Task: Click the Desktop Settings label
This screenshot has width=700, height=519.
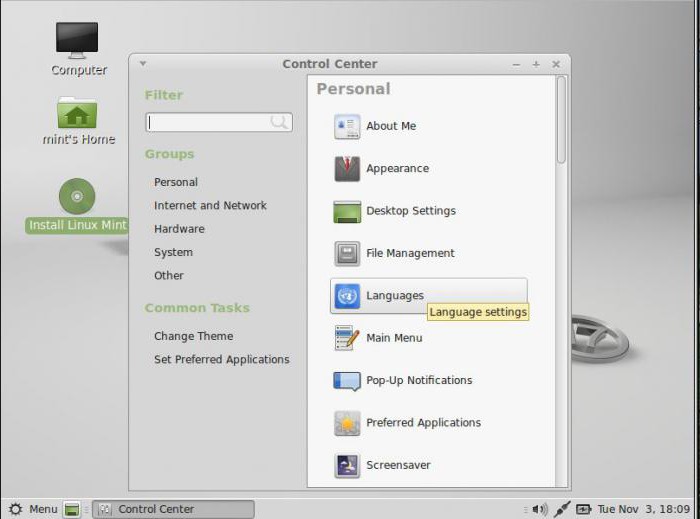Action: coord(411,211)
